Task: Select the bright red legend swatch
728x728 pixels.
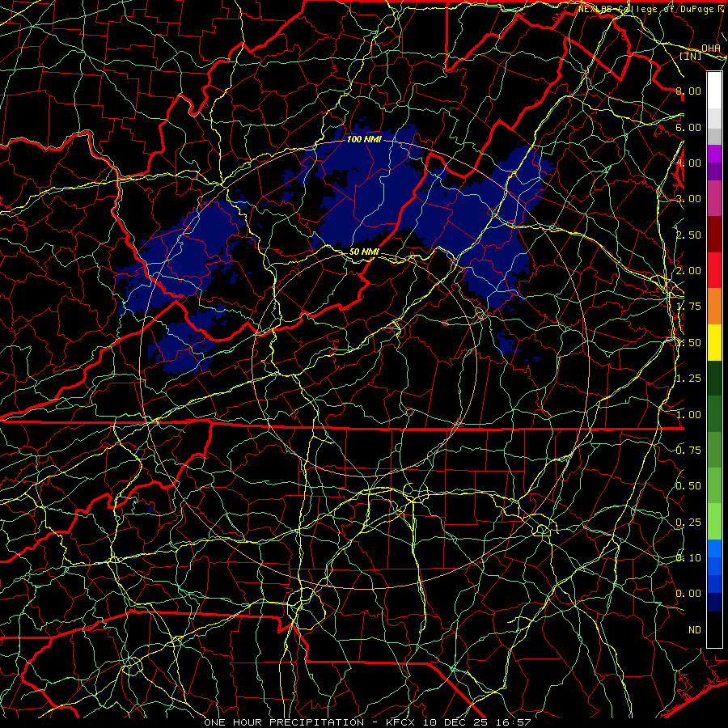Action: [x=714, y=271]
